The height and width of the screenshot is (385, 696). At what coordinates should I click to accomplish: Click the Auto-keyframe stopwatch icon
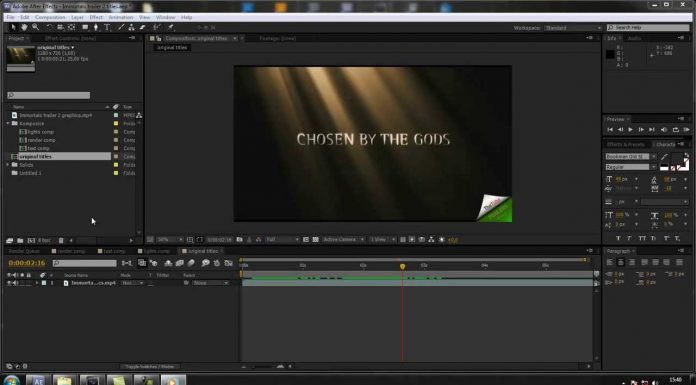click(217, 263)
